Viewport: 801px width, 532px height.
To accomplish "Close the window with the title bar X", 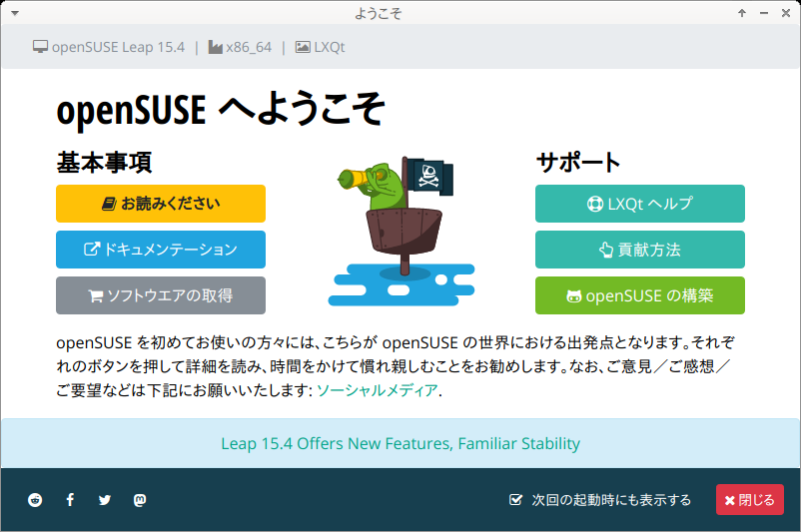I will pos(786,13).
